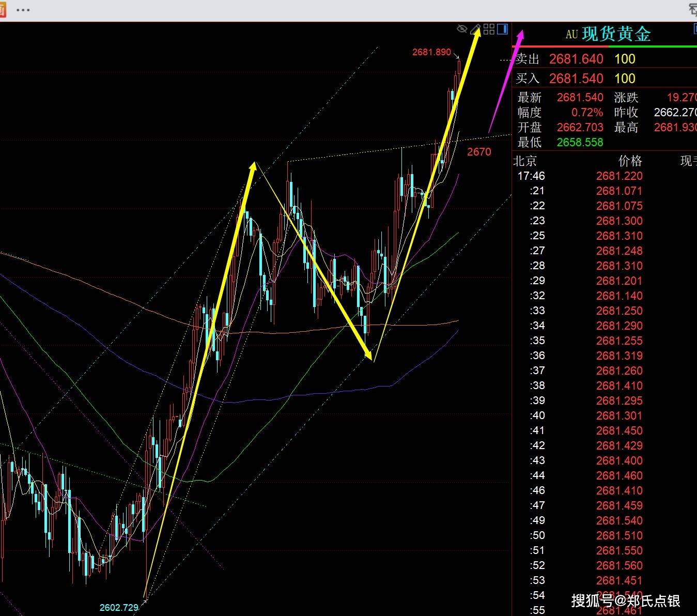This screenshot has width=697, height=616.
Task: Select the :34 tick row priced 2681.290
Action: point(605,326)
